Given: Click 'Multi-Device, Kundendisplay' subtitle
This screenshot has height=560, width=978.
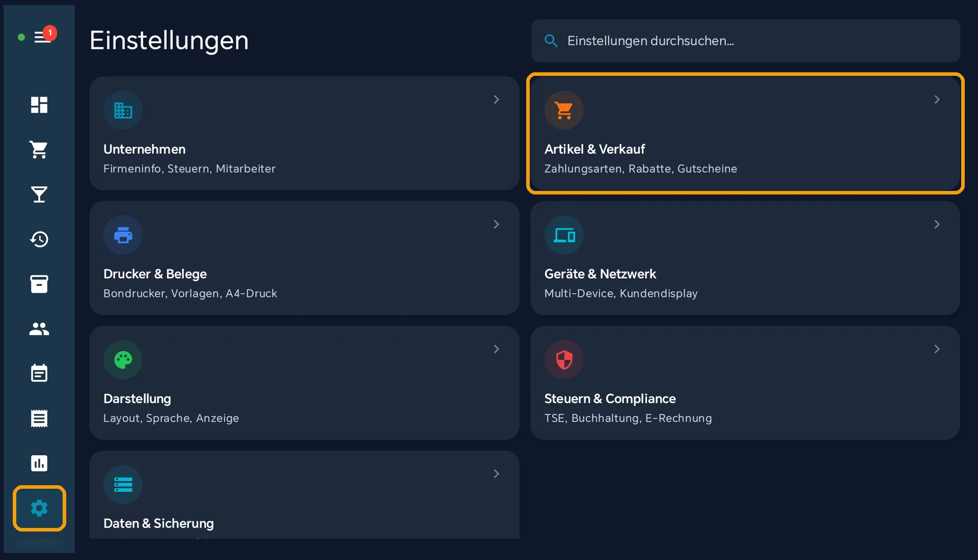Looking at the screenshot, I should 621,293.
